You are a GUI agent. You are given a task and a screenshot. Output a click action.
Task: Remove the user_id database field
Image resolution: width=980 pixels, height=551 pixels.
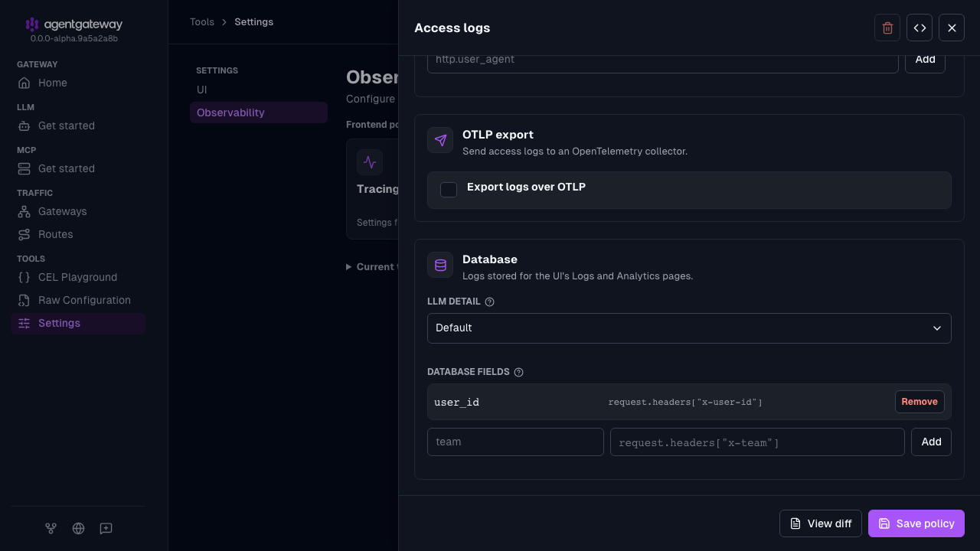[920, 402]
